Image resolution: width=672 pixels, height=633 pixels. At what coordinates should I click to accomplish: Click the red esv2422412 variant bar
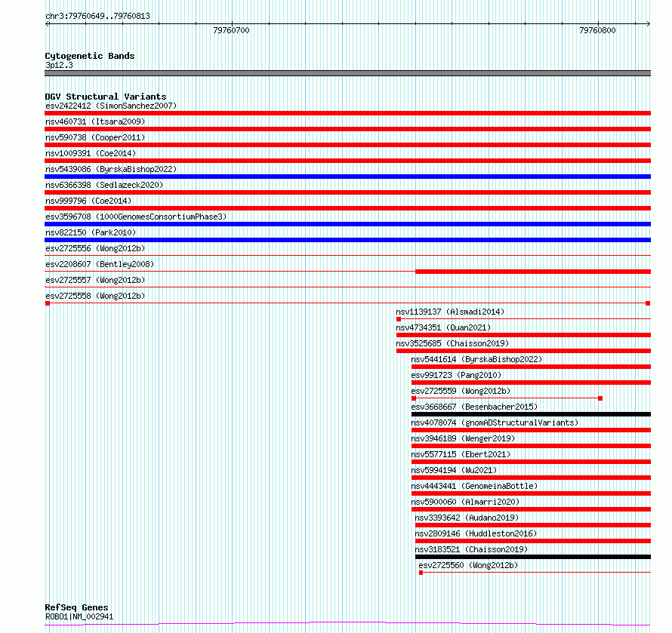point(347,113)
